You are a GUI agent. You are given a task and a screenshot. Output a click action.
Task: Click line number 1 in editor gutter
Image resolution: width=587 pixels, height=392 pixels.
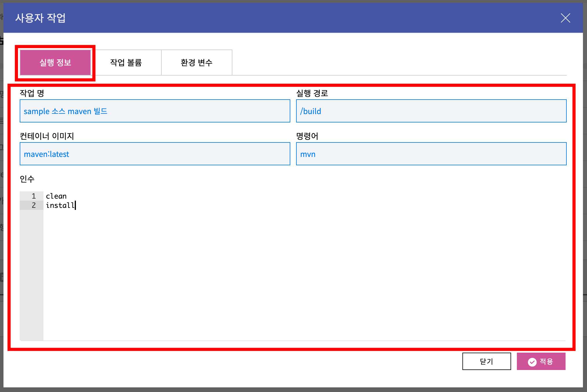(x=34, y=196)
